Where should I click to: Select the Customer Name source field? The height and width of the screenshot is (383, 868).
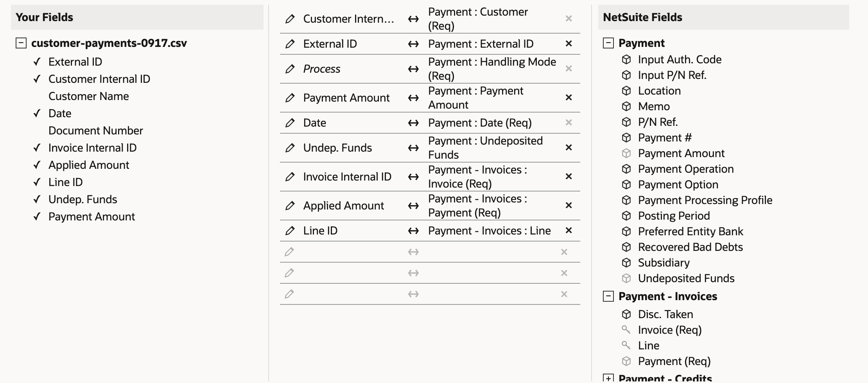(x=89, y=96)
